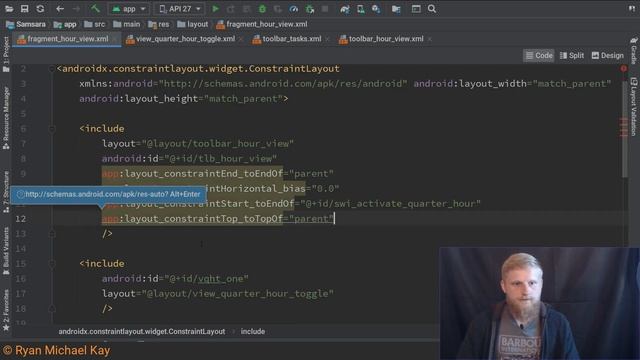Open the Project tool window
This screenshot has height=360, width=640.
tap(6, 55)
